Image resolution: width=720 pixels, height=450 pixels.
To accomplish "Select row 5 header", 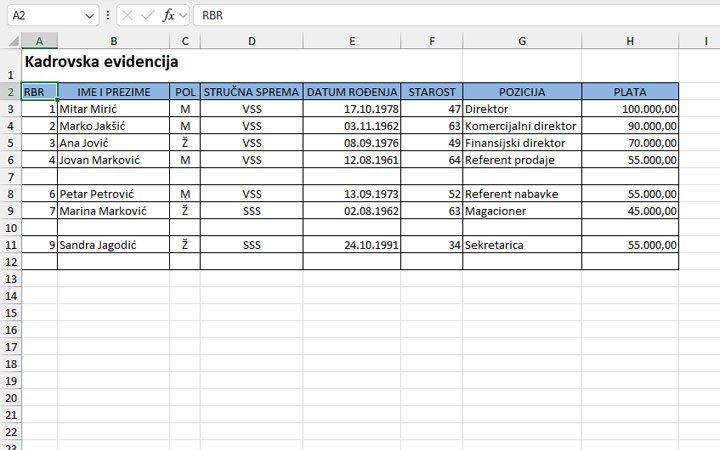I will tap(10, 143).
